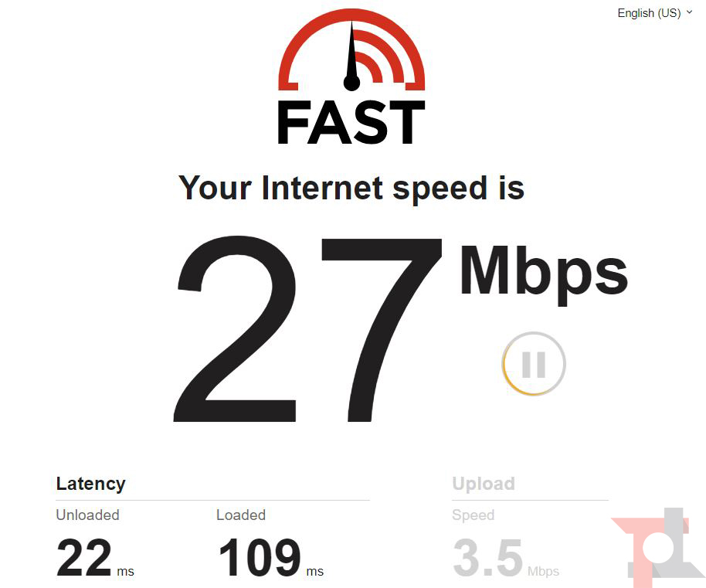The image size is (706, 588).
Task: Click the black FAST logo text
Action: pyautogui.click(x=351, y=122)
